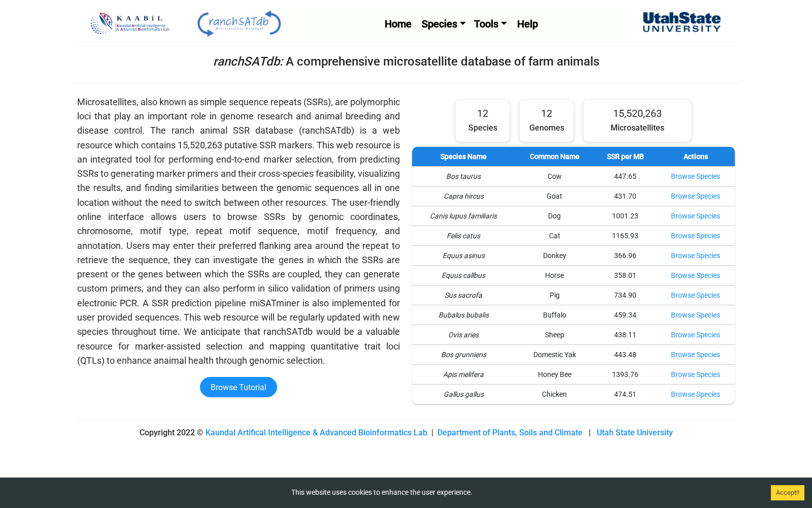The image size is (812, 508).
Task: Click the Chicken common name cell
Action: 554,394
